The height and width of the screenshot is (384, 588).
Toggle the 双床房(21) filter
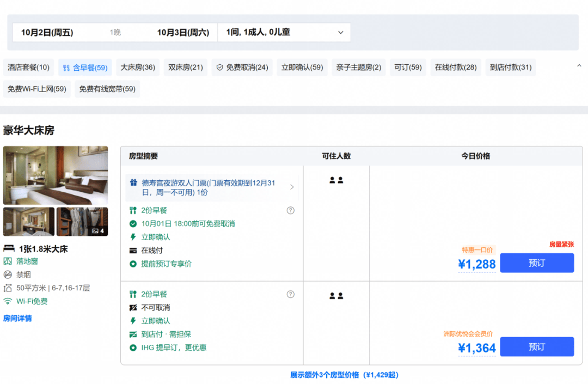point(185,68)
